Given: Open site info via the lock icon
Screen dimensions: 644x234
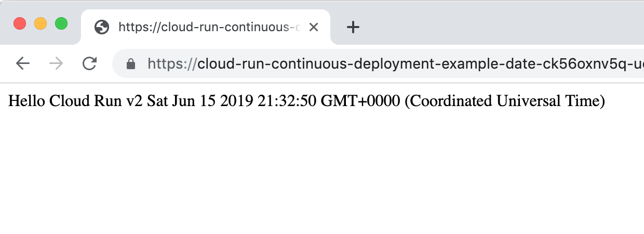Looking at the screenshot, I should pyautogui.click(x=131, y=64).
